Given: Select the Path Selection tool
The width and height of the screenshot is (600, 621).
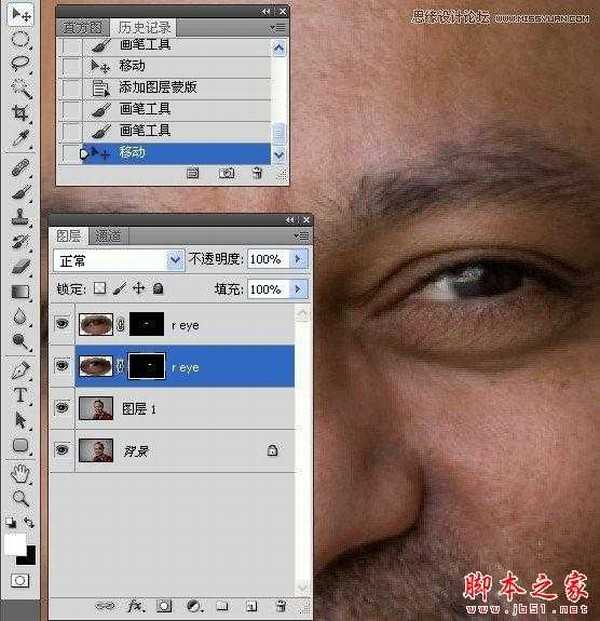Looking at the screenshot, I should click(x=20, y=420).
